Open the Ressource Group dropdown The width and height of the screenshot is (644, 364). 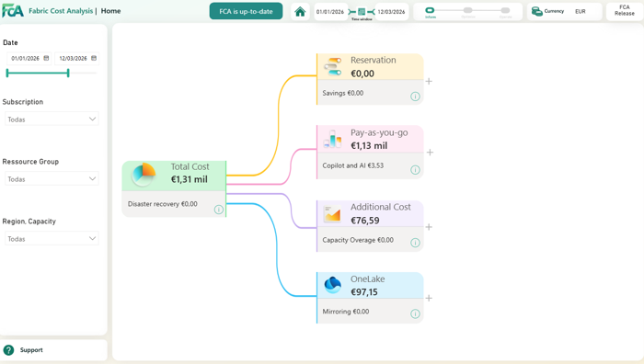[52, 179]
